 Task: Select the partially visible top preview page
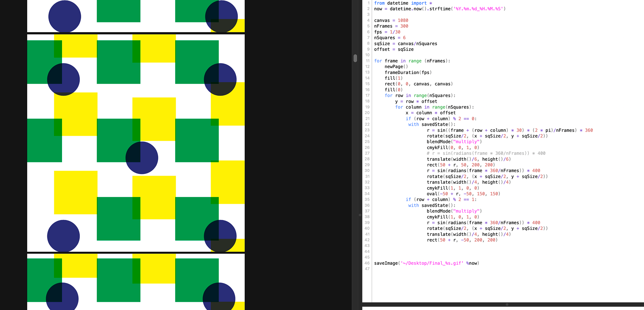(136, 16)
